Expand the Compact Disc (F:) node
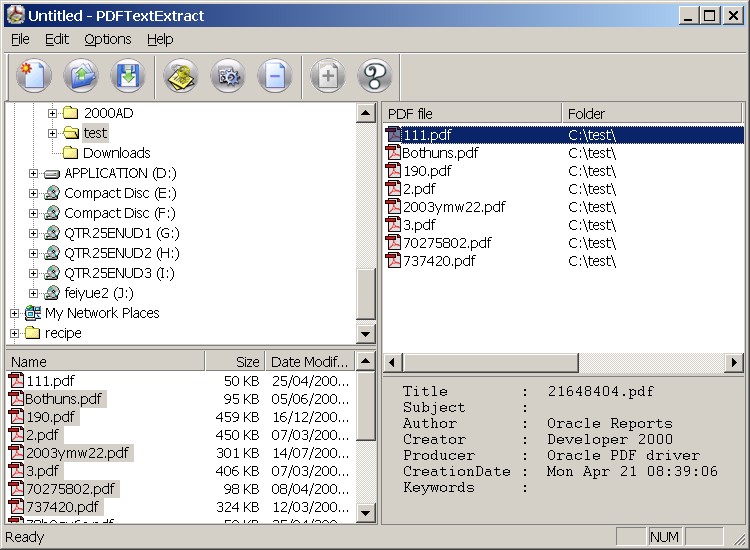The height and width of the screenshot is (550, 750). 33,213
